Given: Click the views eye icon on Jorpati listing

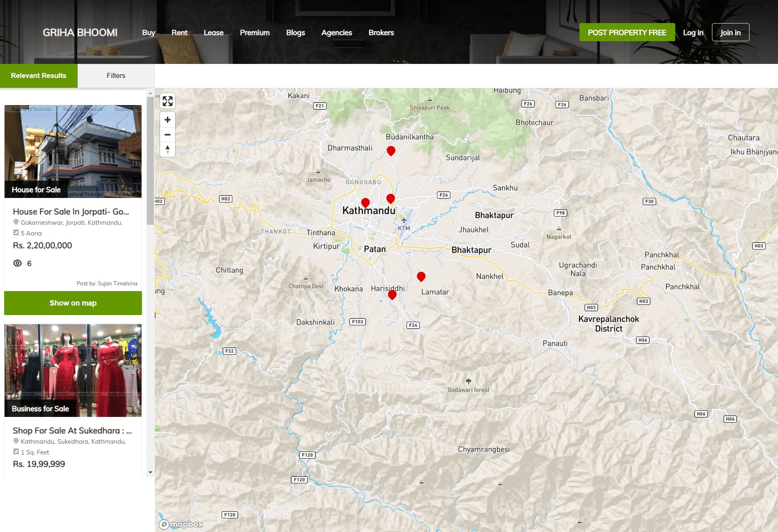Looking at the screenshot, I should click(x=17, y=263).
